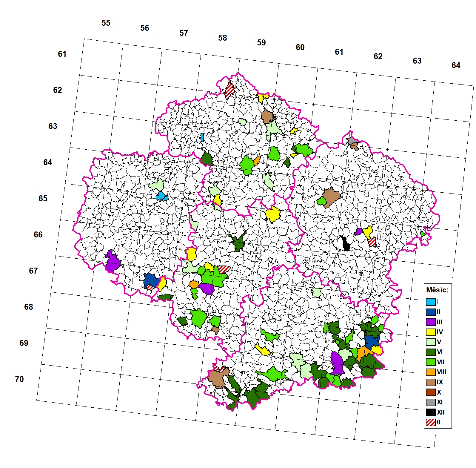476x468 pixels.
Task: Click top column label 64
Action: click(x=456, y=65)
